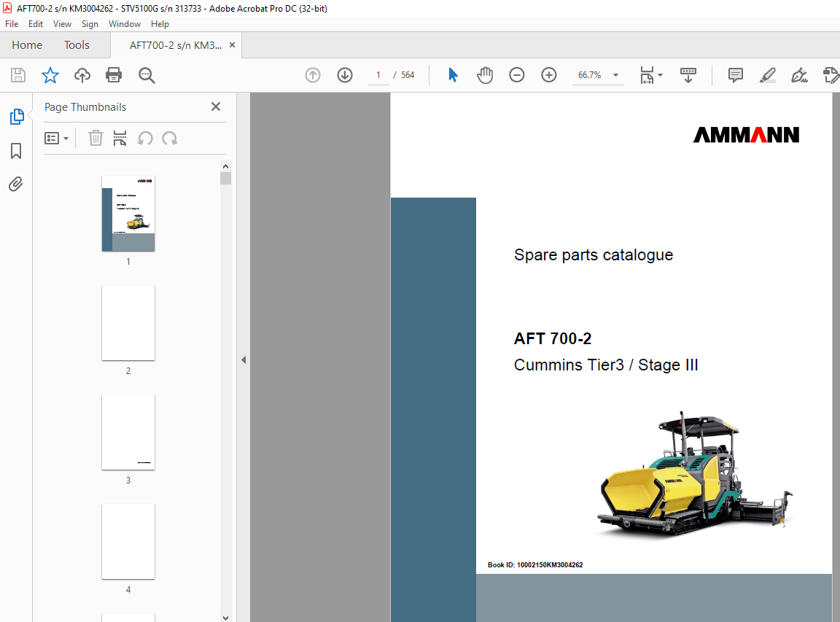This screenshot has width=840, height=622.
Task: Rotate the thumbnail counterclockwise
Action: [x=146, y=138]
